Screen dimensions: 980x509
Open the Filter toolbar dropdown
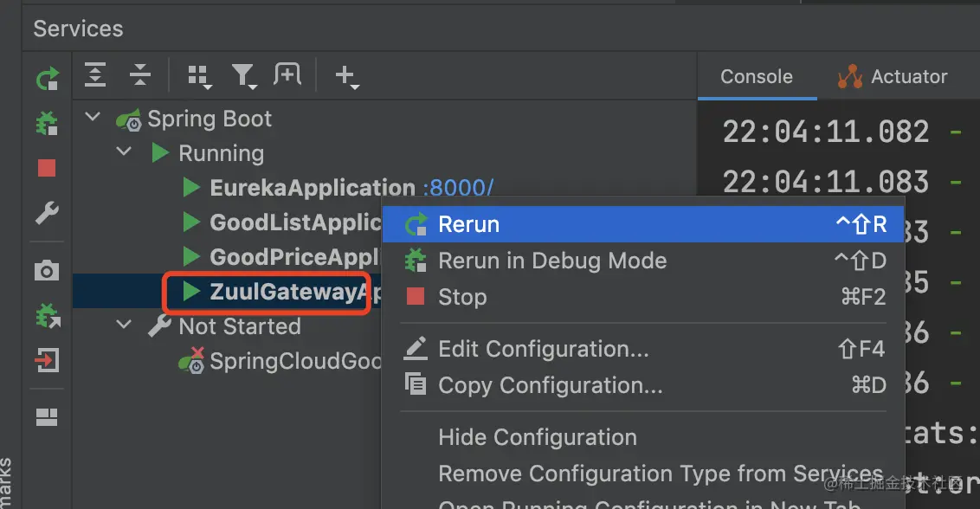point(244,77)
